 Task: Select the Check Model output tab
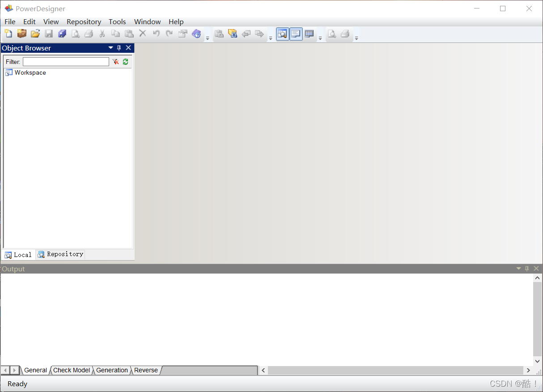click(x=72, y=370)
